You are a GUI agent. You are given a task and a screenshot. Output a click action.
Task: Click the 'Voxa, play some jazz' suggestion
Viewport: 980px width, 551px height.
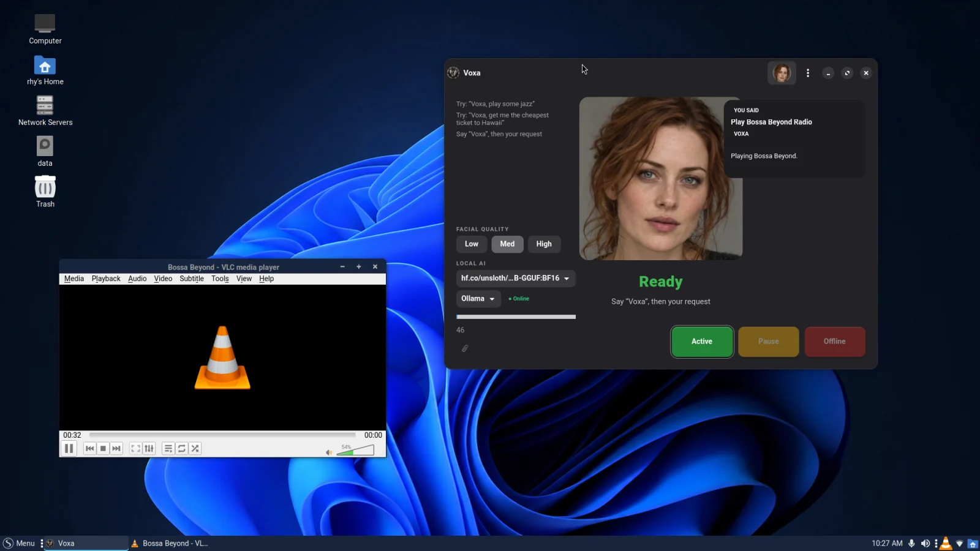point(496,104)
